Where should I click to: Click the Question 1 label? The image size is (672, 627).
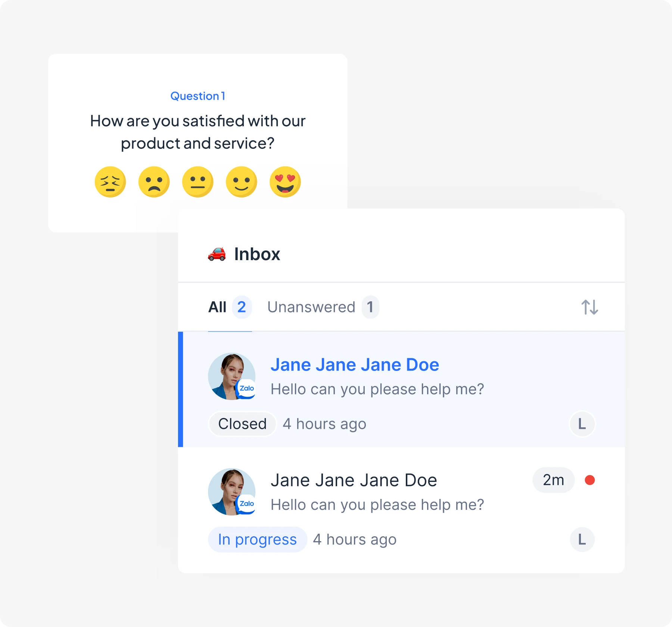click(x=197, y=96)
